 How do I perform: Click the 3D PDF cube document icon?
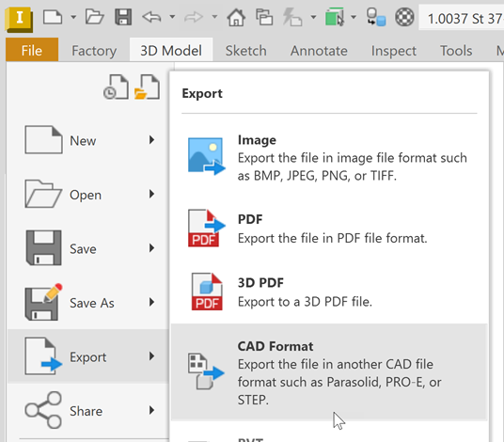coord(207,292)
